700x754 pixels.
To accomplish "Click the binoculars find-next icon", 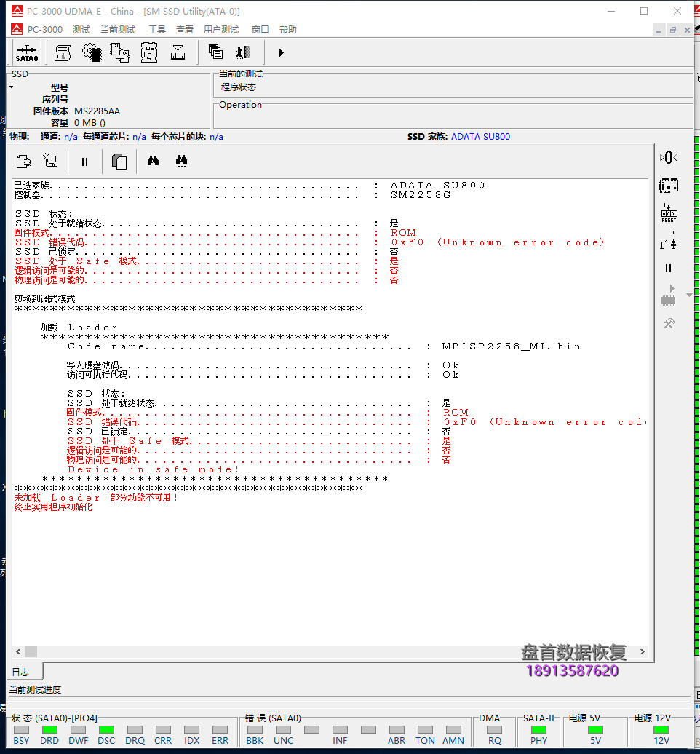I will coord(181,161).
